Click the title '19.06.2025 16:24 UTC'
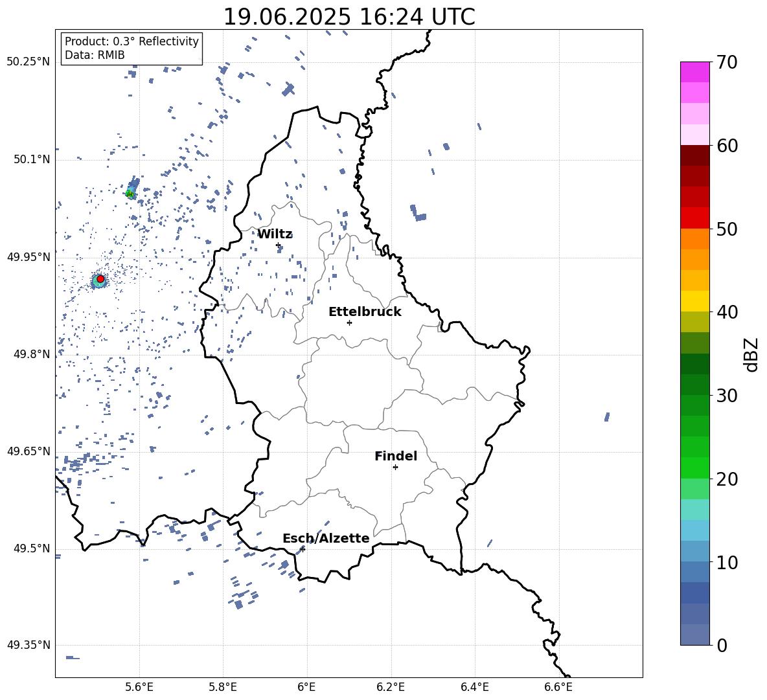This screenshot has height=700, width=767. [349, 17]
